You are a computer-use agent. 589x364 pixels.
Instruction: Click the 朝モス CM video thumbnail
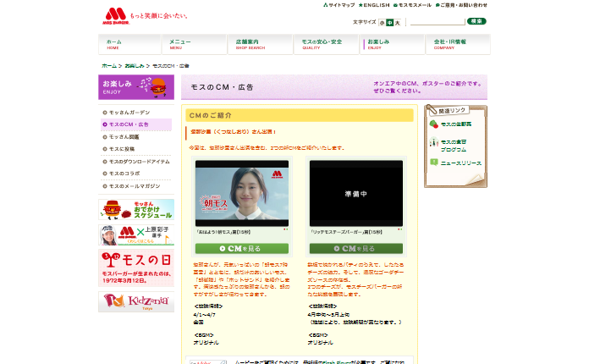tap(242, 194)
